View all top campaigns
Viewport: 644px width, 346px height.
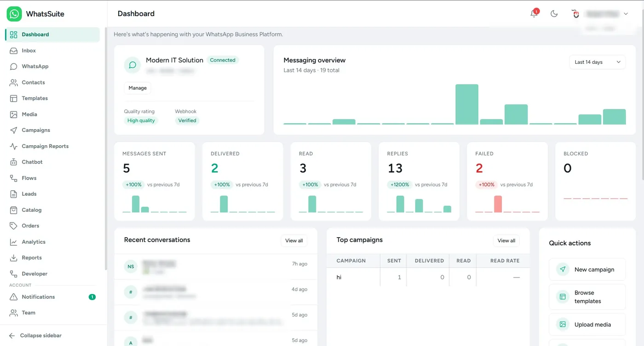(x=506, y=241)
